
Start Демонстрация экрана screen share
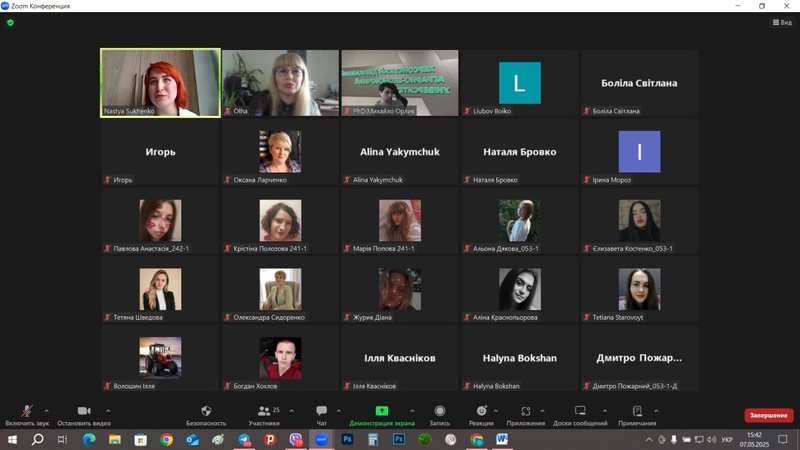[x=381, y=412]
